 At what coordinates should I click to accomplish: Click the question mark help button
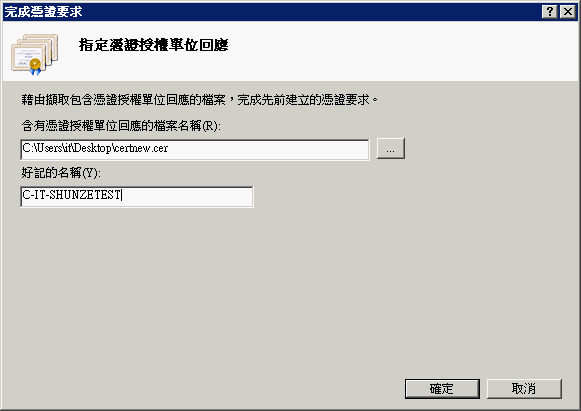pos(550,12)
